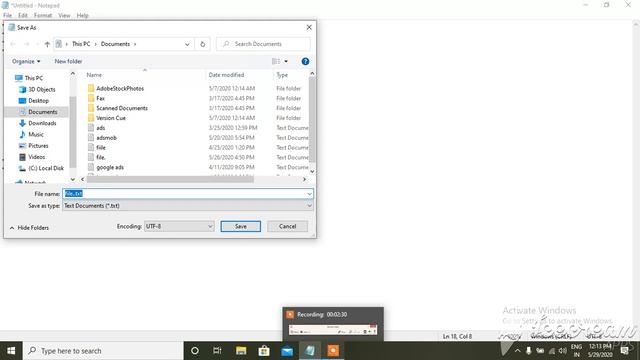
Task: Open the Organize dropdown menu
Action: [26, 61]
